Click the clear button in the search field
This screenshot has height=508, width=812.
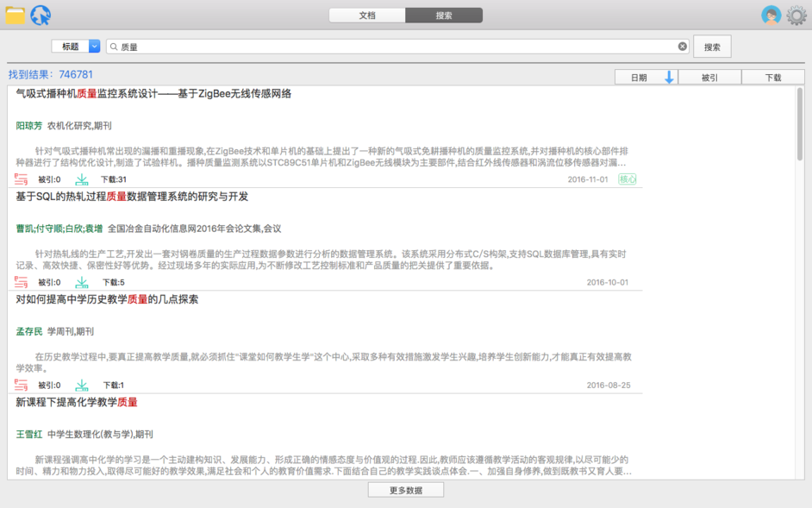683,46
